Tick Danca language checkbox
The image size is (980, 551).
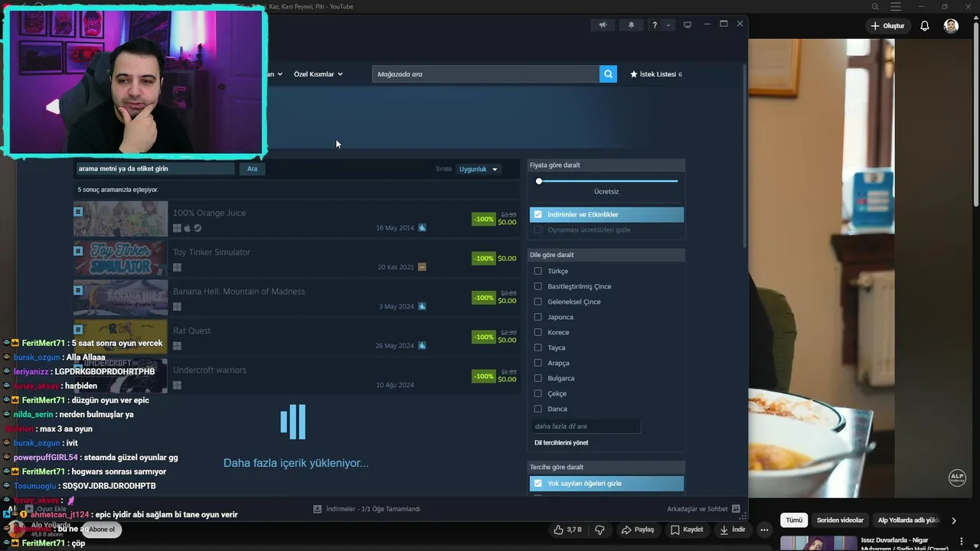tap(537, 409)
